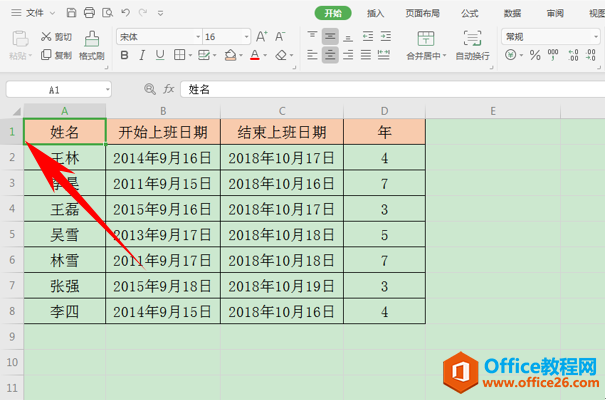Viewport: 606px width, 400px height.
Task: Click the font color red A swatch
Action: (x=255, y=55)
